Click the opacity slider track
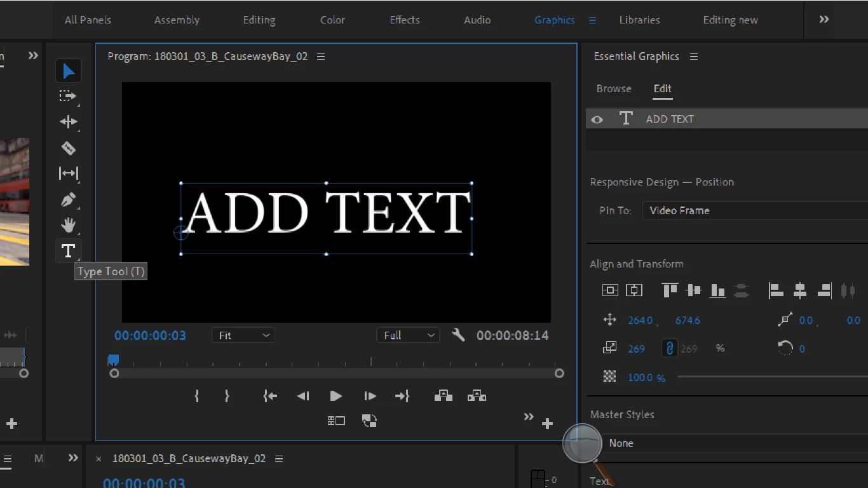Screen dimensions: 868x488 (x=772, y=377)
